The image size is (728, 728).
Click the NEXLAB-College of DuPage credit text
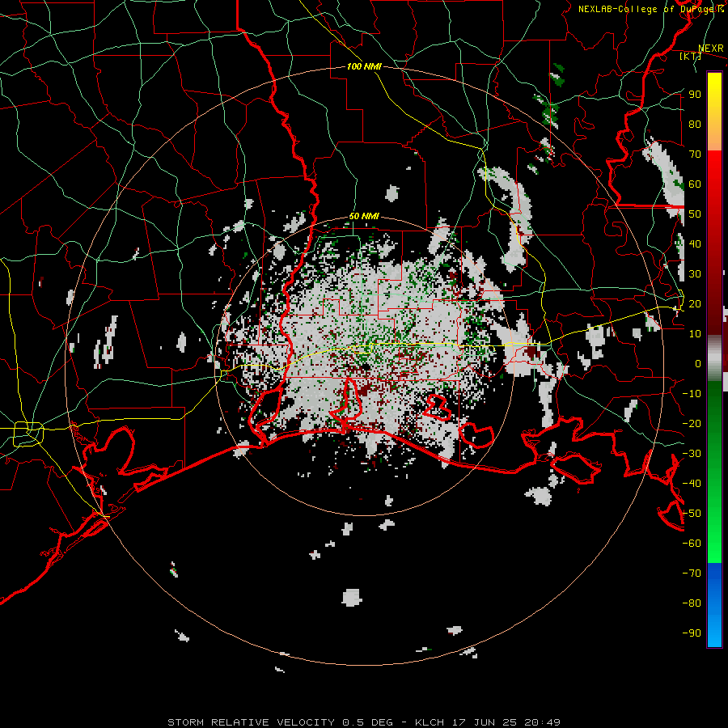[x=651, y=9]
